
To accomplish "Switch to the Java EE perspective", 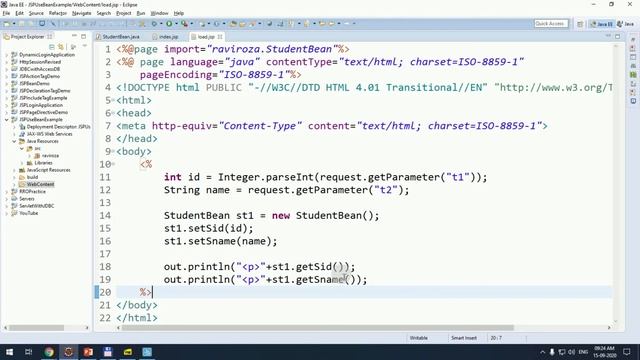I will [x=602, y=24].
